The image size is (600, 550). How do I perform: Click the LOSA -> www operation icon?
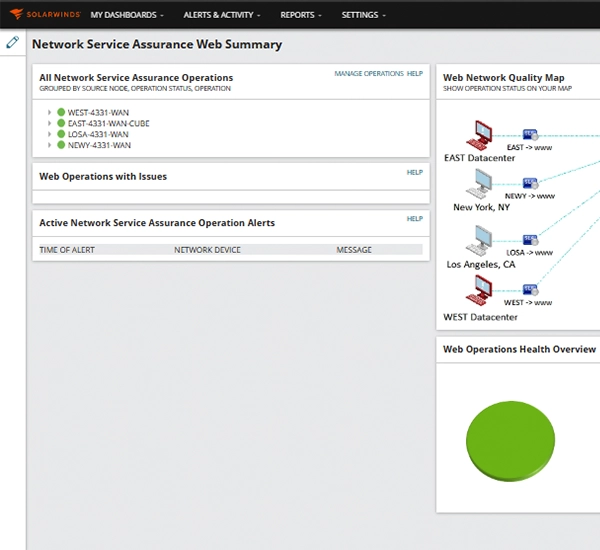pyautogui.click(x=530, y=240)
